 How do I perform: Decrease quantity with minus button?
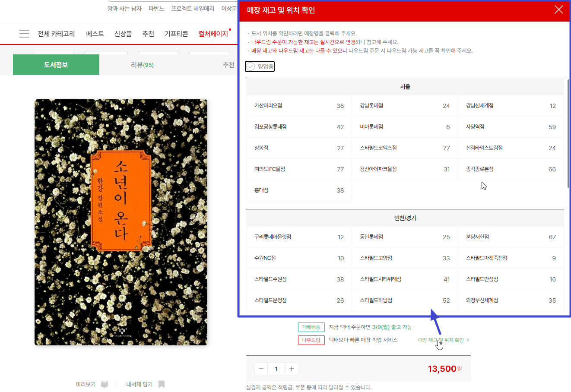click(x=261, y=369)
